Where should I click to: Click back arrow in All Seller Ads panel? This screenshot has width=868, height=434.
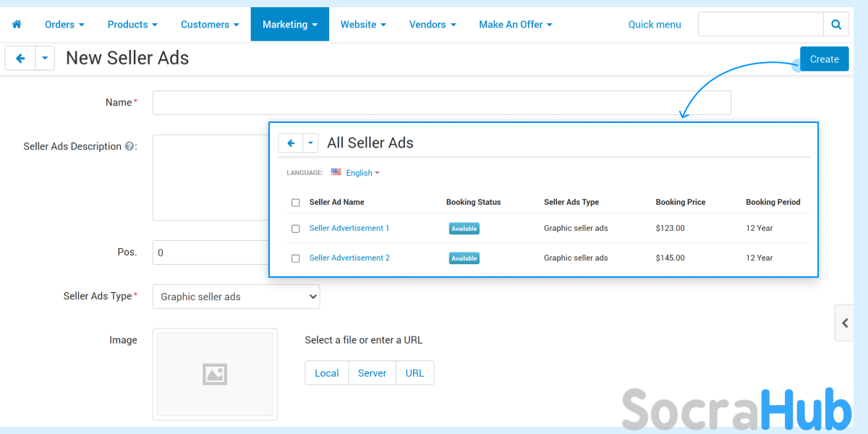(291, 143)
